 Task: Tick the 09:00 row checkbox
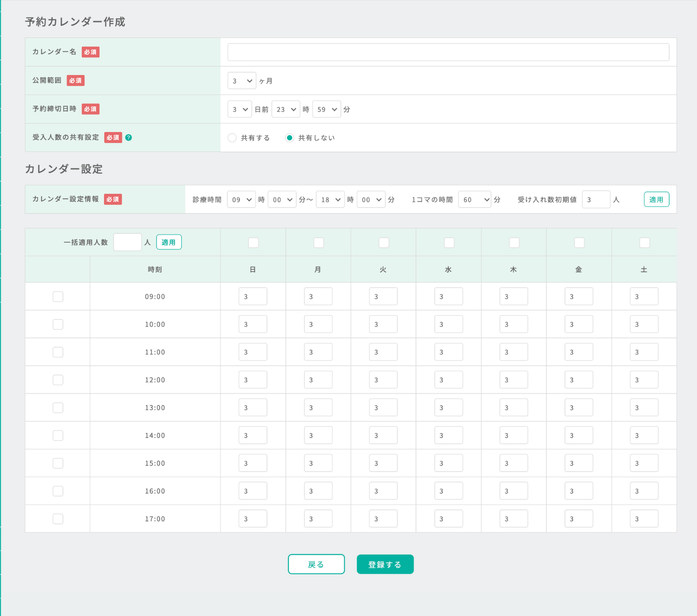(x=58, y=296)
